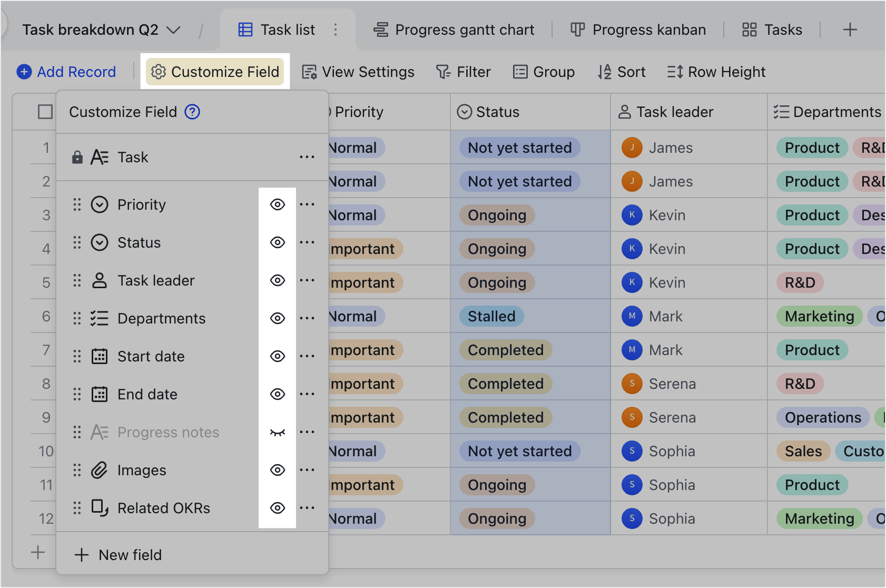
Task: Click the plus icon to add view
Action: pos(850,30)
